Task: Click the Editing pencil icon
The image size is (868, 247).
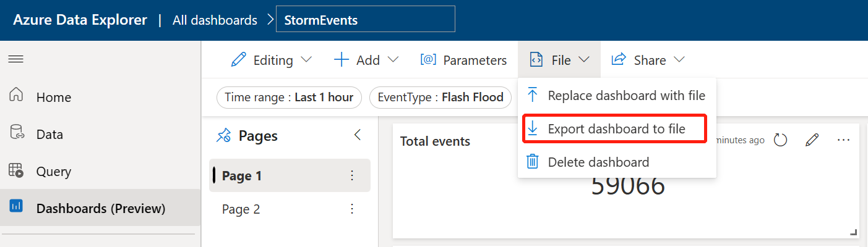Action: click(x=238, y=60)
